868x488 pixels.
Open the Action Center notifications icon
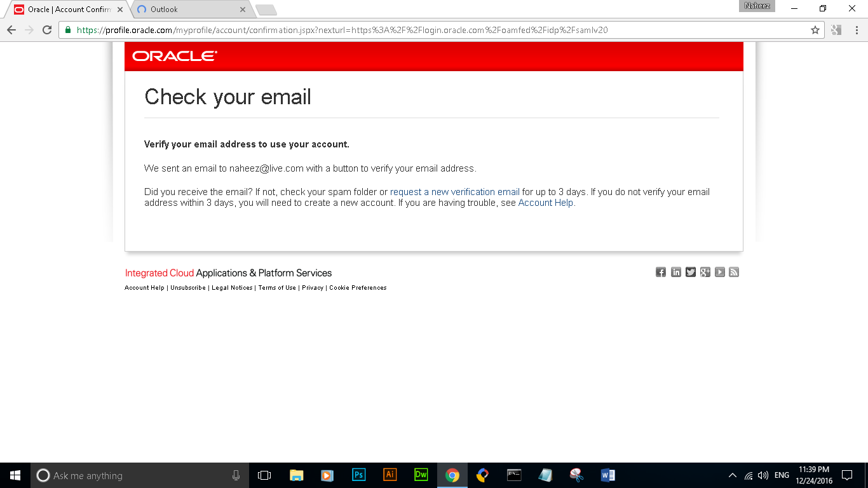point(847,475)
